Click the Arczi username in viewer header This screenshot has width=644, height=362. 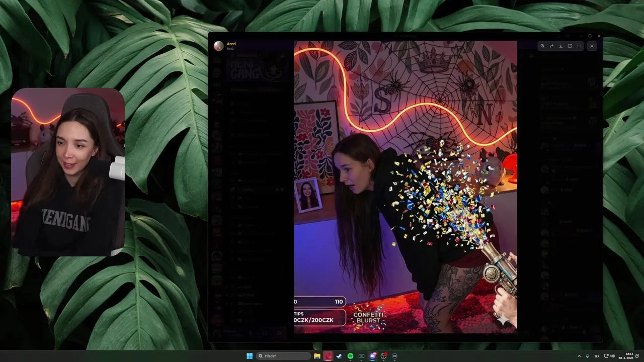(x=231, y=44)
